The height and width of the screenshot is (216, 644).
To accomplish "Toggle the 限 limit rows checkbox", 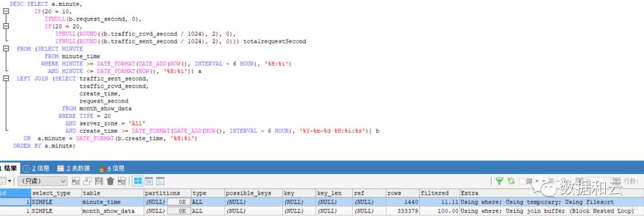I will coord(522,181).
